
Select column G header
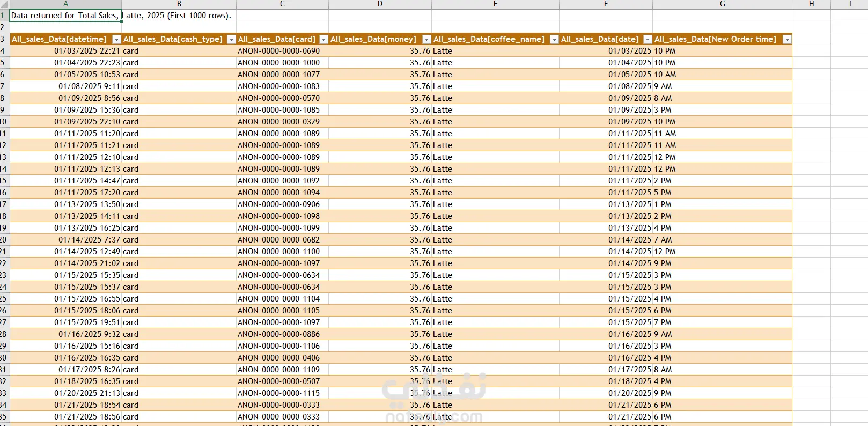point(723,4)
